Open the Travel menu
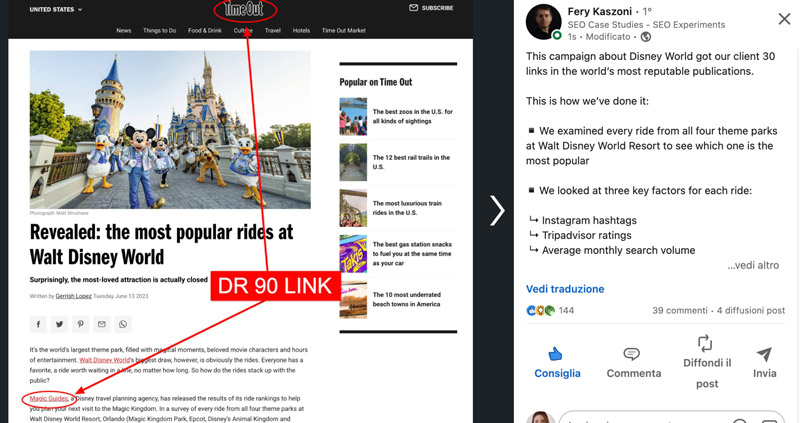 pyautogui.click(x=272, y=31)
